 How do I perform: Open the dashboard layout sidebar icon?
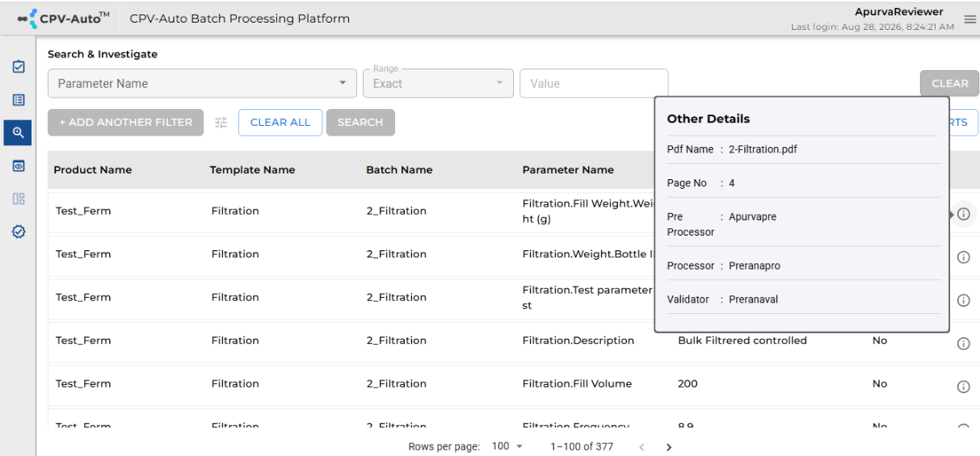click(18, 199)
